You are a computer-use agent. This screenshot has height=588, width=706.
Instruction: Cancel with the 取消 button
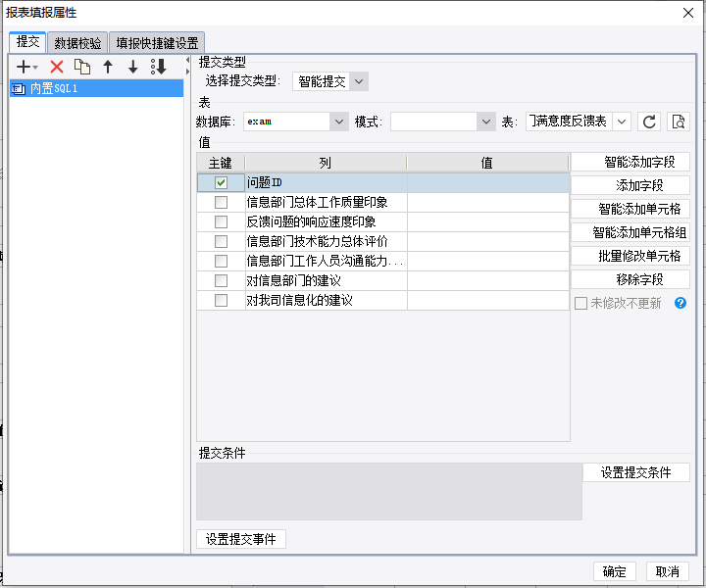coord(668,571)
